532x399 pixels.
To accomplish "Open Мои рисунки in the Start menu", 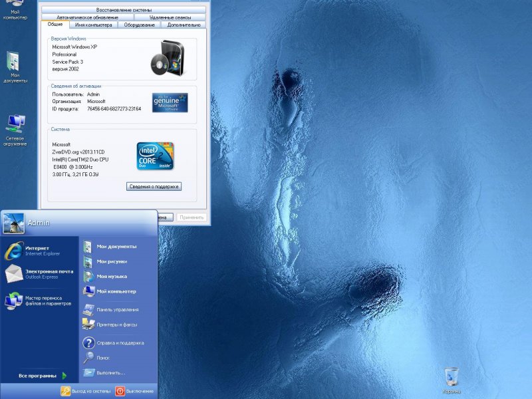I will (105, 261).
